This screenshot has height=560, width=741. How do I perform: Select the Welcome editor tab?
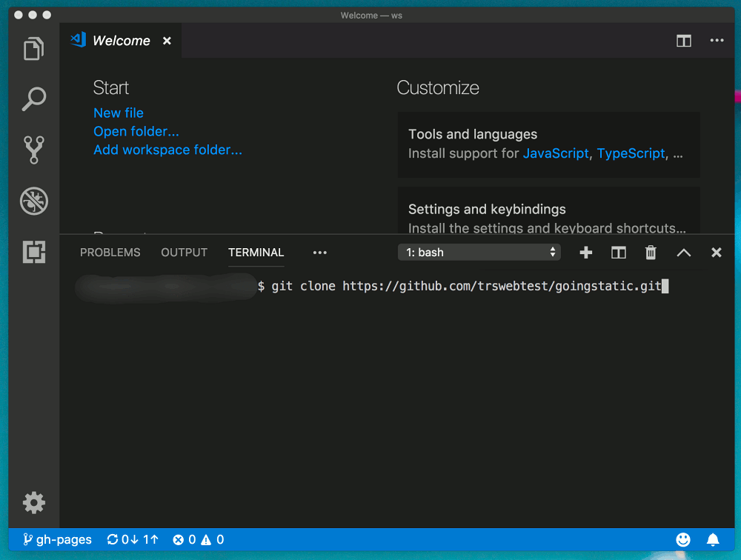pos(121,41)
